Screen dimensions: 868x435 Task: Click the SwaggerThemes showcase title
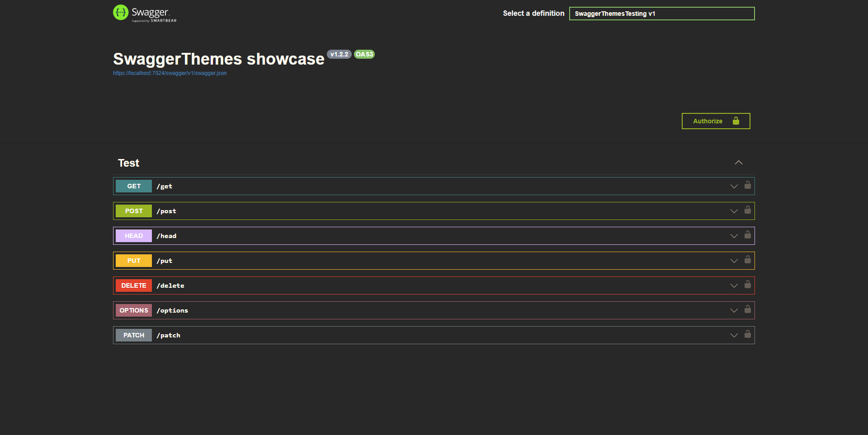(x=219, y=59)
